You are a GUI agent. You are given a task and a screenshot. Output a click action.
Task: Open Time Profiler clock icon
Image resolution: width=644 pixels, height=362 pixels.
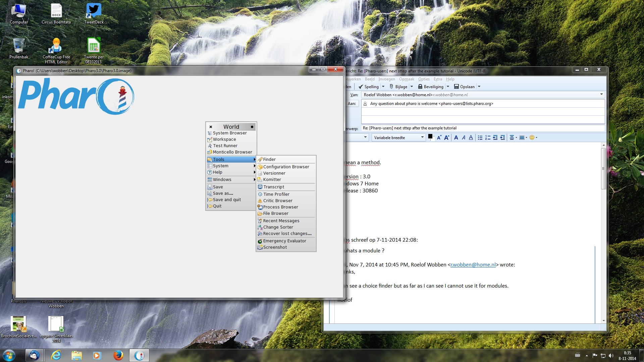click(260, 194)
